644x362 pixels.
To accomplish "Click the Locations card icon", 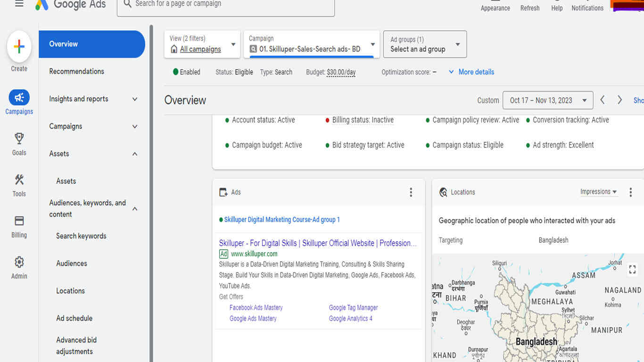I will [443, 192].
